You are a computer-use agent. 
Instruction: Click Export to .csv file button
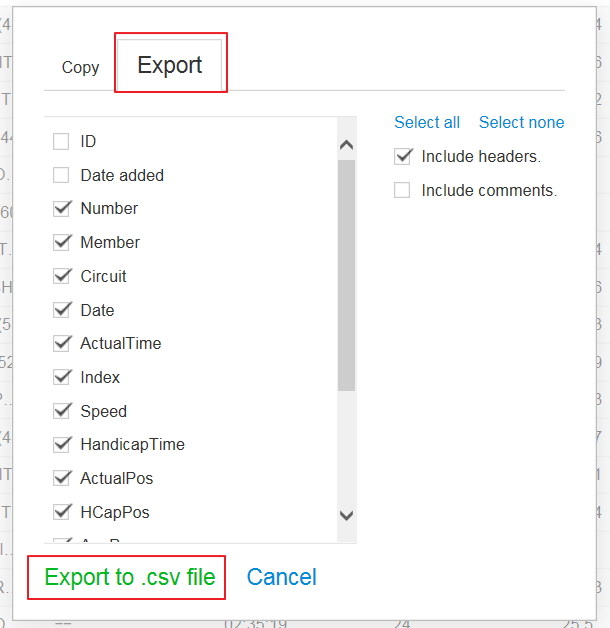pos(130,577)
